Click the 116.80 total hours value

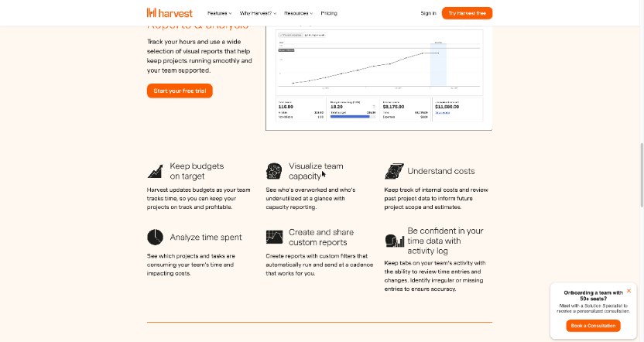pyautogui.click(x=286, y=107)
